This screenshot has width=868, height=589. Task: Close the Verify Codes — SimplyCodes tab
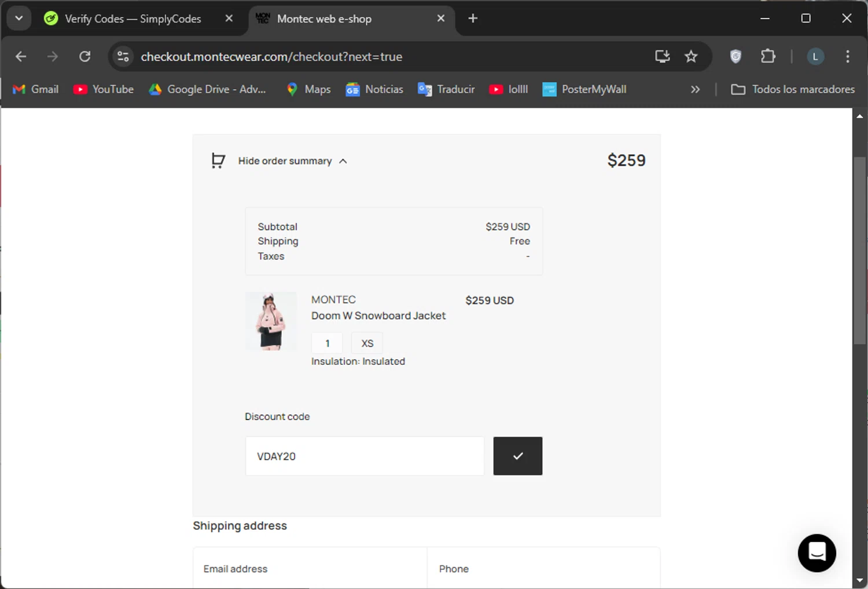coord(229,19)
